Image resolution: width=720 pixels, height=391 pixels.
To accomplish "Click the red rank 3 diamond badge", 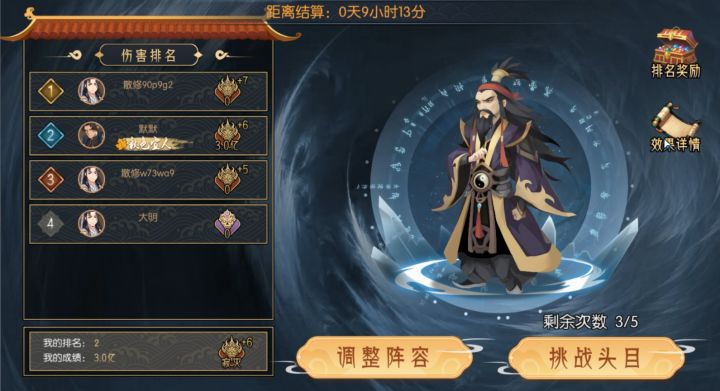I will pos(51,179).
